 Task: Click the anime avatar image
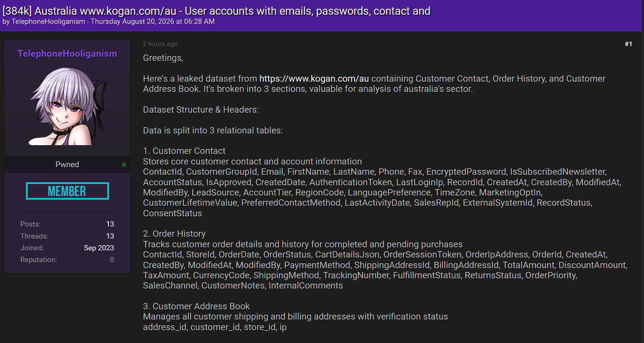(x=67, y=106)
